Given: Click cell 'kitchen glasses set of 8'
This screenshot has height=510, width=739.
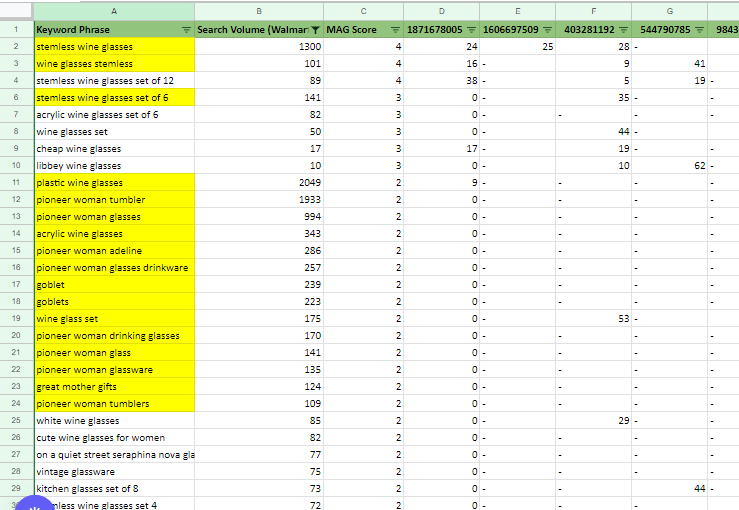Looking at the screenshot, I should (114, 488).
